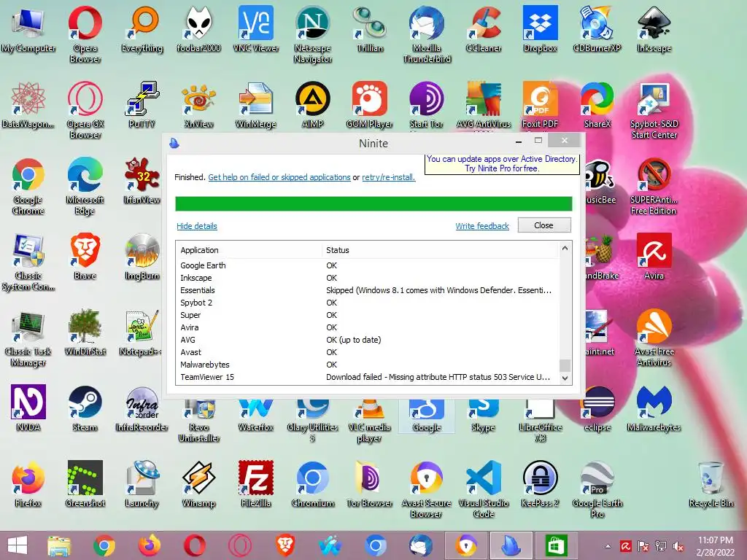The image size is (747, 560).
Task: Click the scroll down arrow in results list
Action: pos(565,378)
